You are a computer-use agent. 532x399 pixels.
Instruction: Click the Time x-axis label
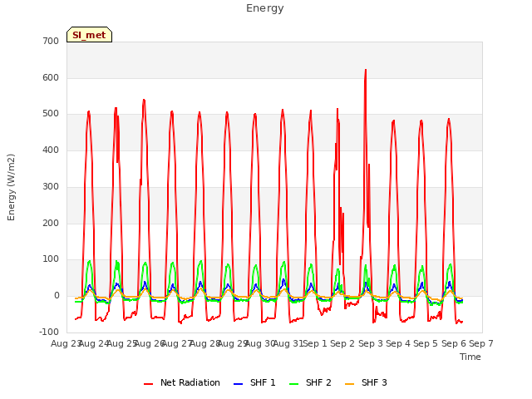(x=470, y=357)
